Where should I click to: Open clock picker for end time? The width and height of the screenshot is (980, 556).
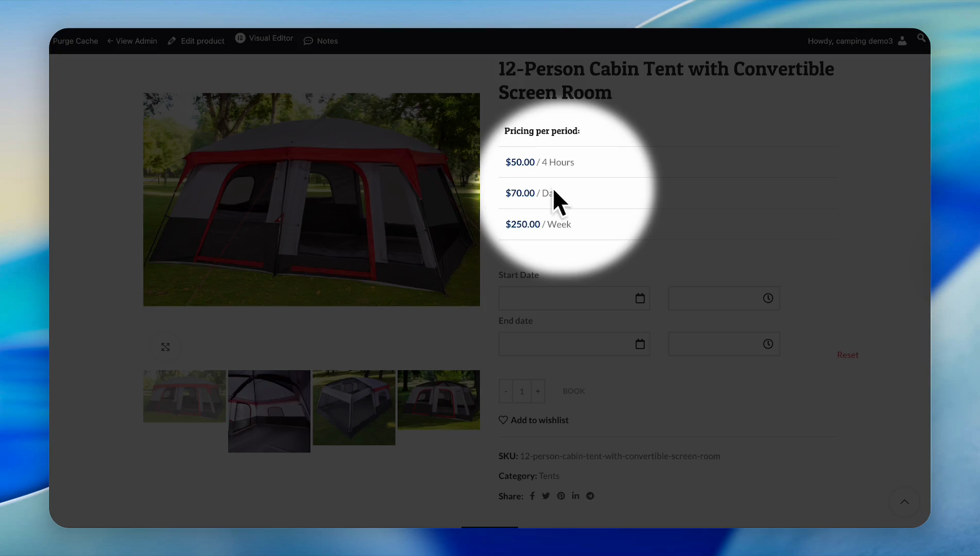tap(768, 344)
